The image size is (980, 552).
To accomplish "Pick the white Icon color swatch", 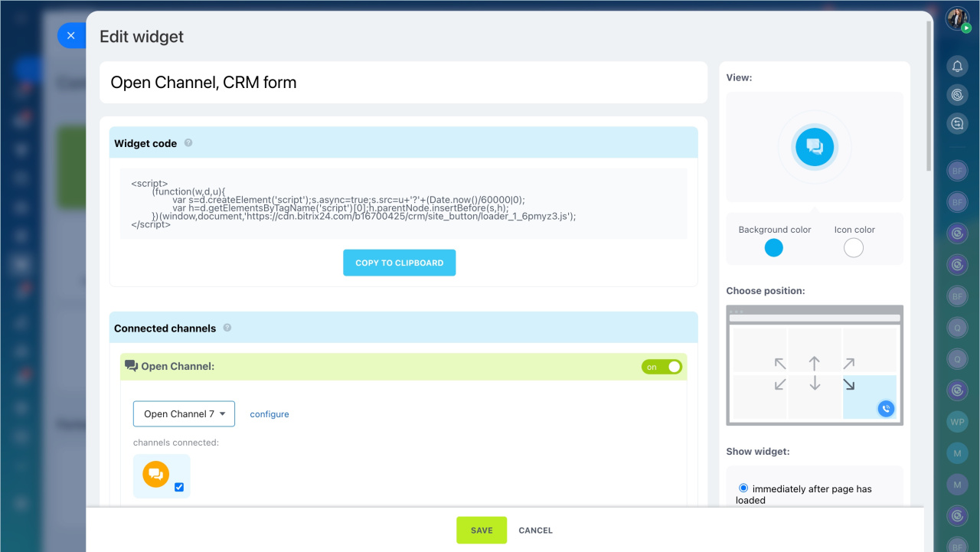I will [x=854, y=247].
